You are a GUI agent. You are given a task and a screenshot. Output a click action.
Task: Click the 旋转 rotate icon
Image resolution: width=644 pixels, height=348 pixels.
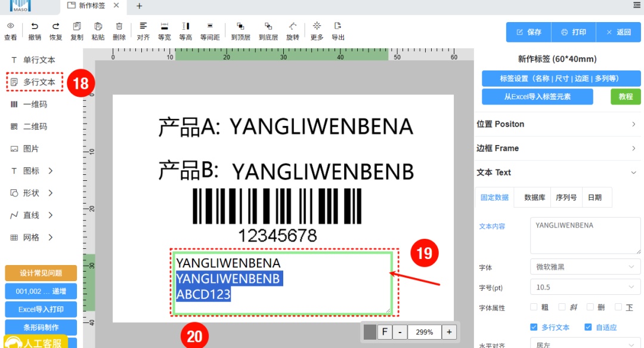[x=292, y=26]
